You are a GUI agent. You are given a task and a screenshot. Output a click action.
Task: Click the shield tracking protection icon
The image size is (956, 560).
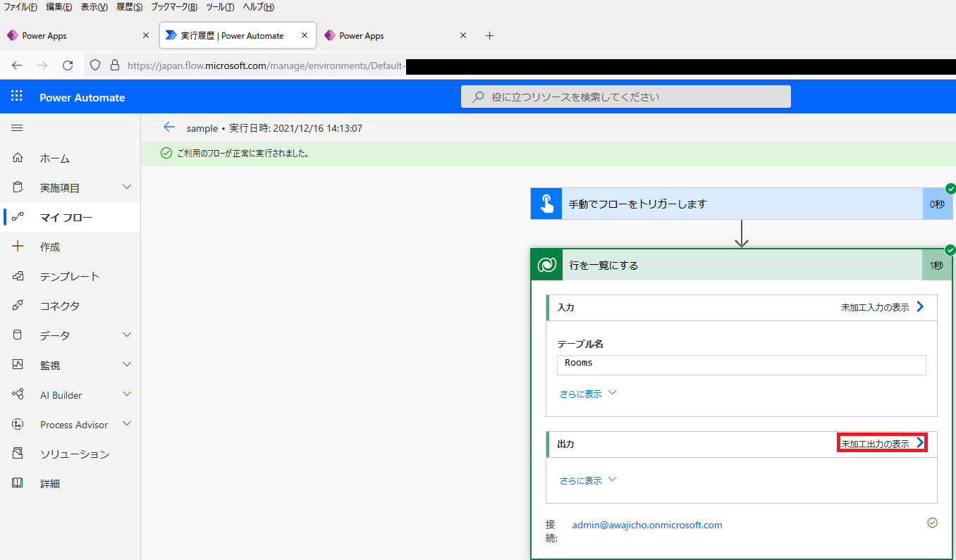(97, 66)
